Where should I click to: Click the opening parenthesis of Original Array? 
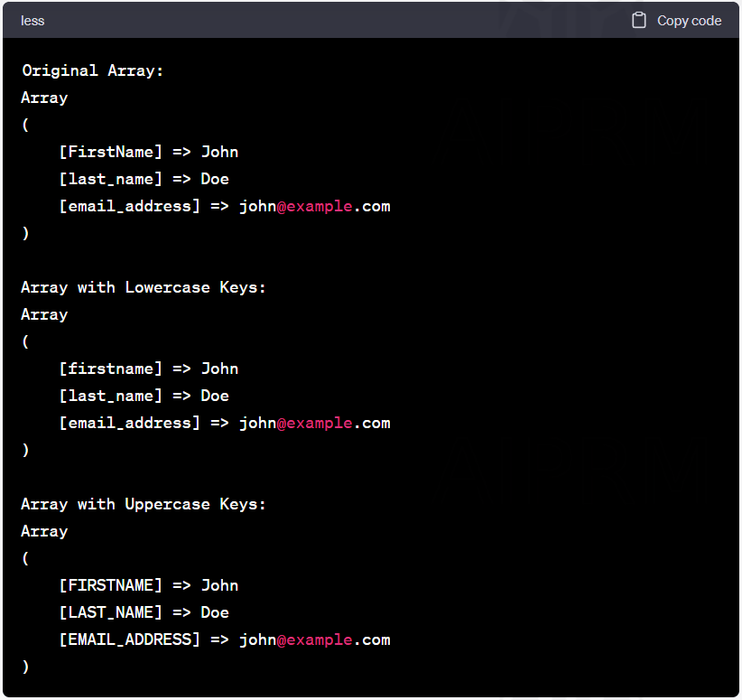tap(24, 125)
